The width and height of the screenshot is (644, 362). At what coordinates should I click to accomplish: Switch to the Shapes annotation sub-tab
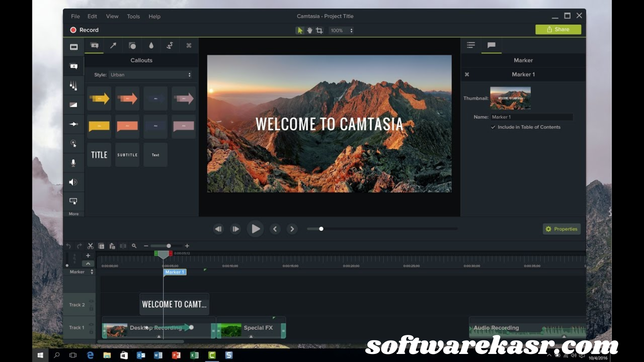[132, 46]
